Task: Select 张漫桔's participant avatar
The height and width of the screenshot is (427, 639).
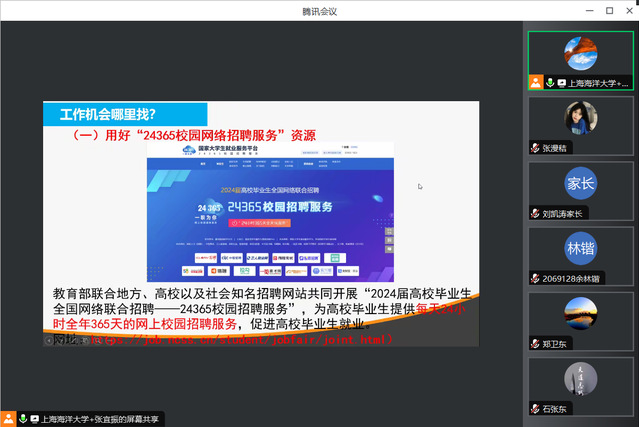Action: (x=580, y=121)
